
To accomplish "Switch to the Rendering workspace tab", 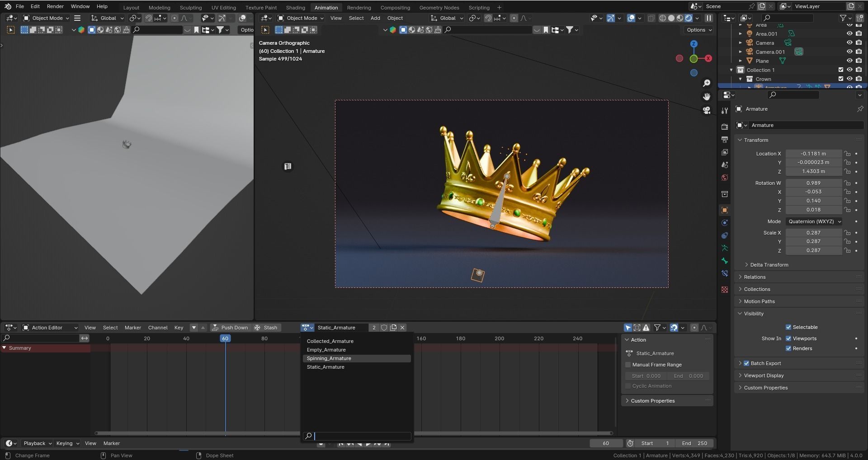I will tap(359, 7).
